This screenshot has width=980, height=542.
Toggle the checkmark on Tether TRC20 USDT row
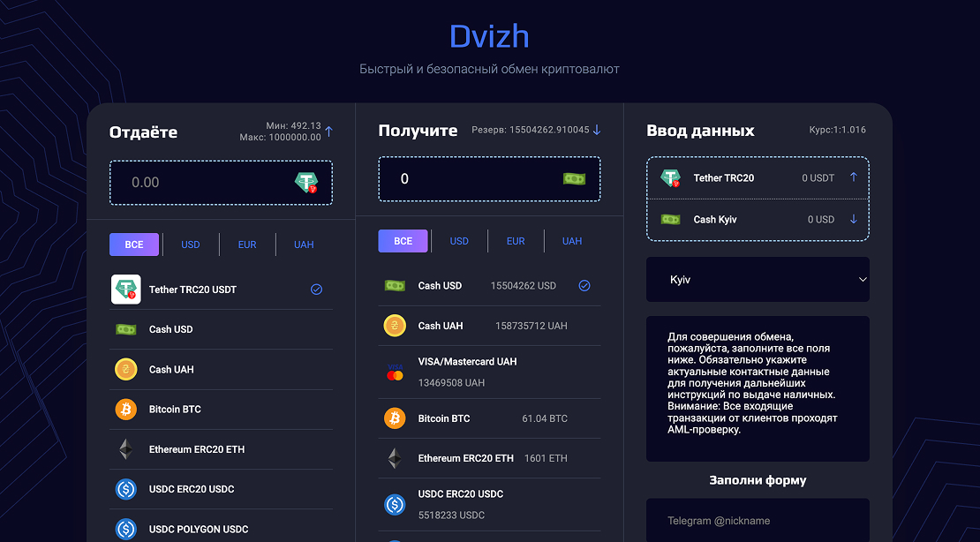point(316,290)
